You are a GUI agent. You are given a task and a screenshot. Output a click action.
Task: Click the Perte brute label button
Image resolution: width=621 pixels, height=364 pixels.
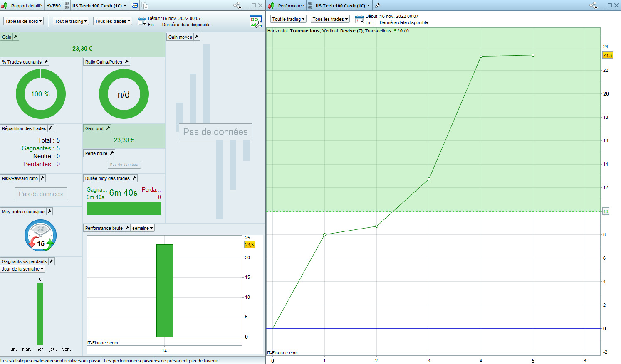tap(96, 153)
